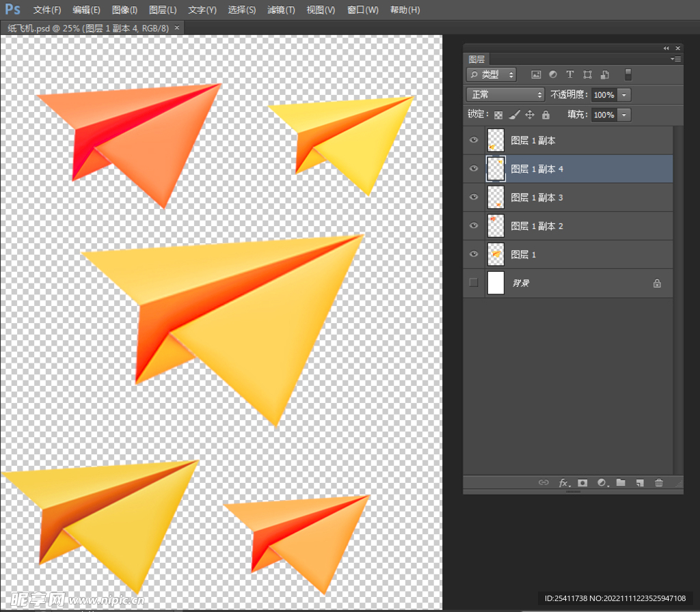The width and height of the screenshot is (700, 612).
Task: Open the 窗口(W) menu
Action: 362,10
